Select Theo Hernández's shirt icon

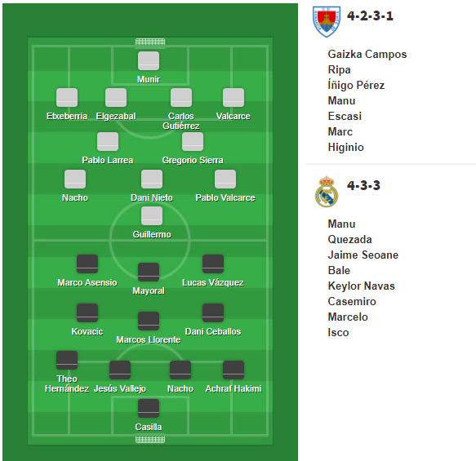coord(67,360)
